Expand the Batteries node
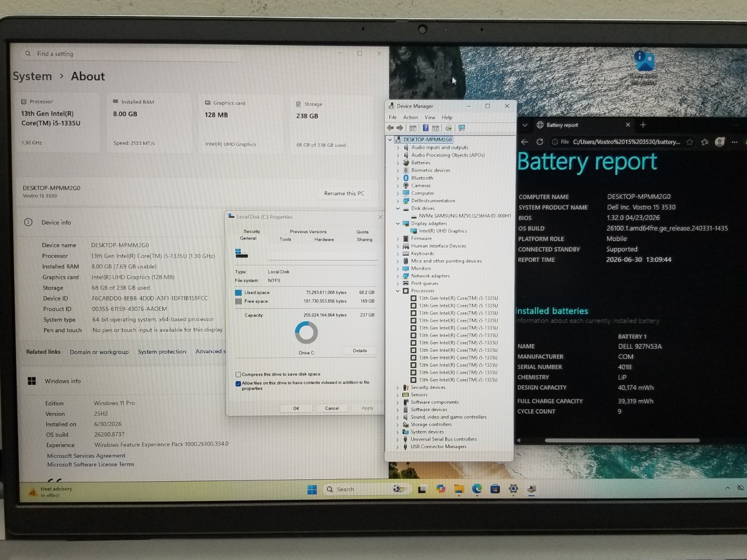This screenshot has width=747, height=560. pyautogui.click(x=398, y=163)
